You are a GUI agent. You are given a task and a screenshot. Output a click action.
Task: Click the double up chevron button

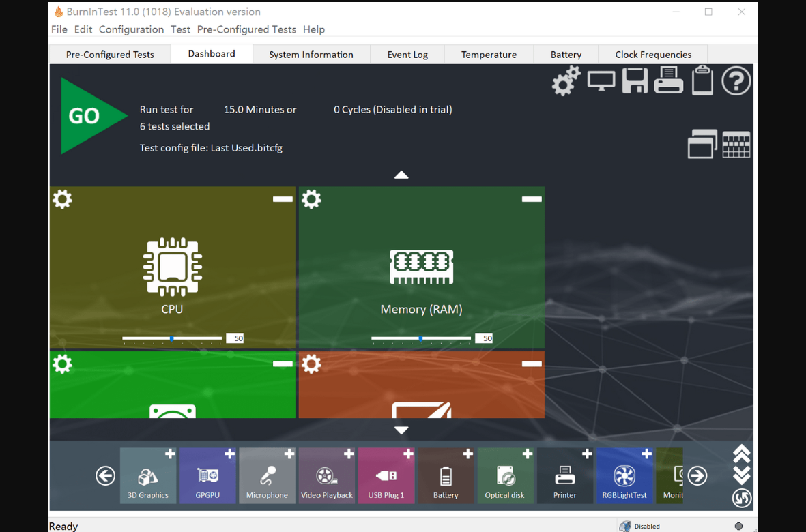coord(742,454)
